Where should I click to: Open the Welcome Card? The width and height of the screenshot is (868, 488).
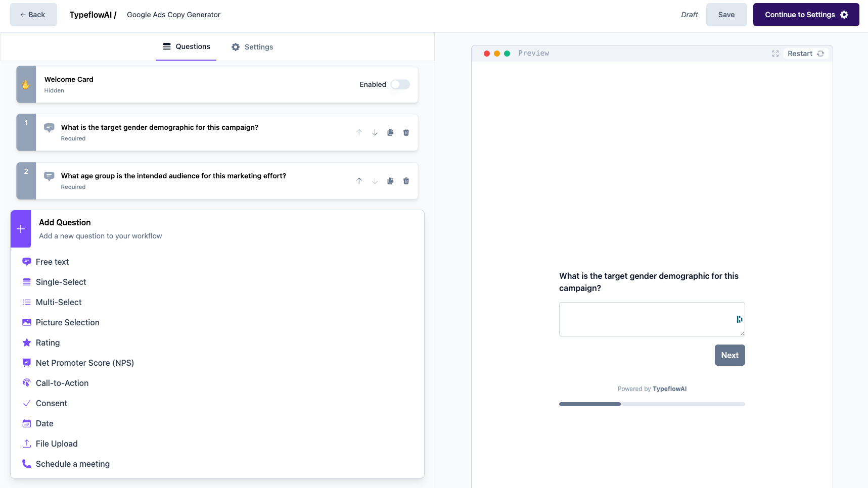tap(217, 84)
